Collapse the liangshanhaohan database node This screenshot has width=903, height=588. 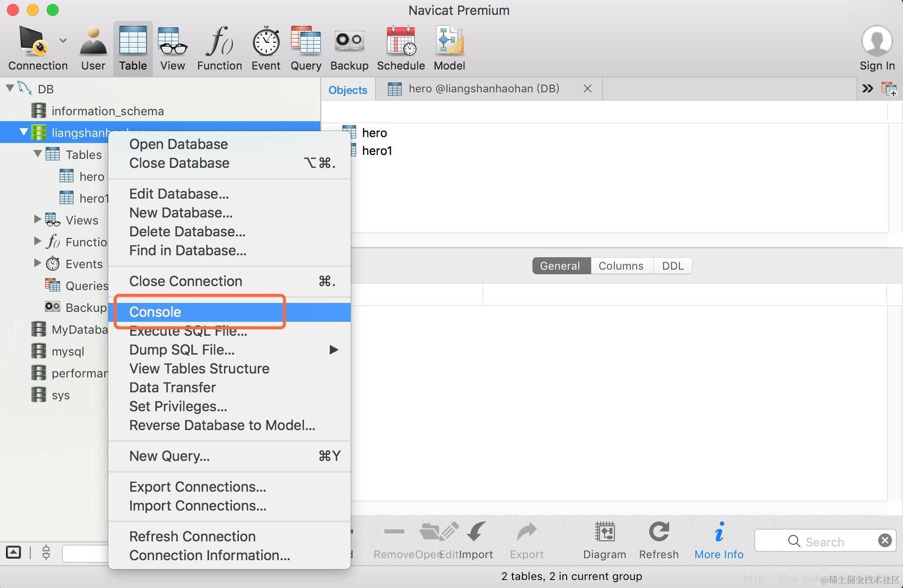(x=23, y=132)
